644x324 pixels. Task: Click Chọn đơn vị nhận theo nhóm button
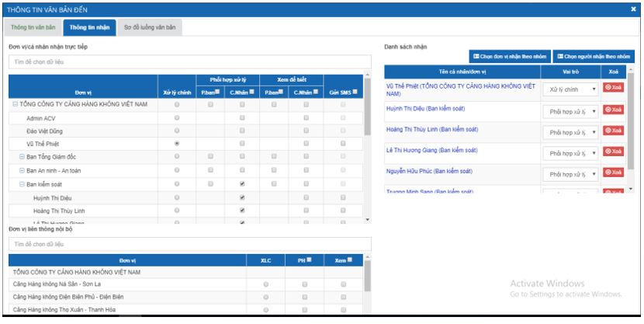[x=509, y=57]
